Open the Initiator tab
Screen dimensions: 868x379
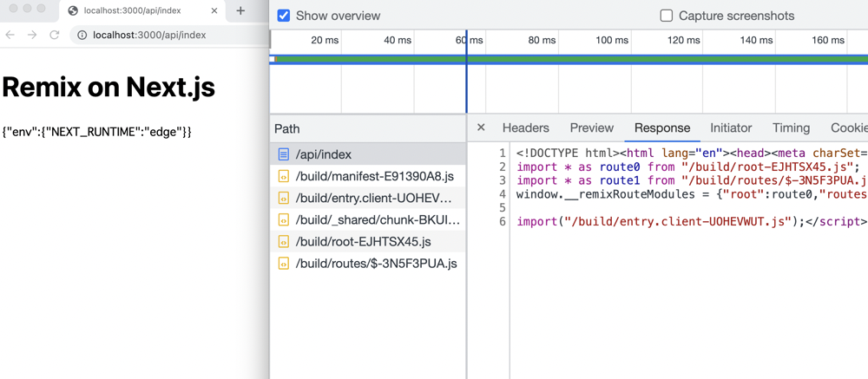[731, 127]
